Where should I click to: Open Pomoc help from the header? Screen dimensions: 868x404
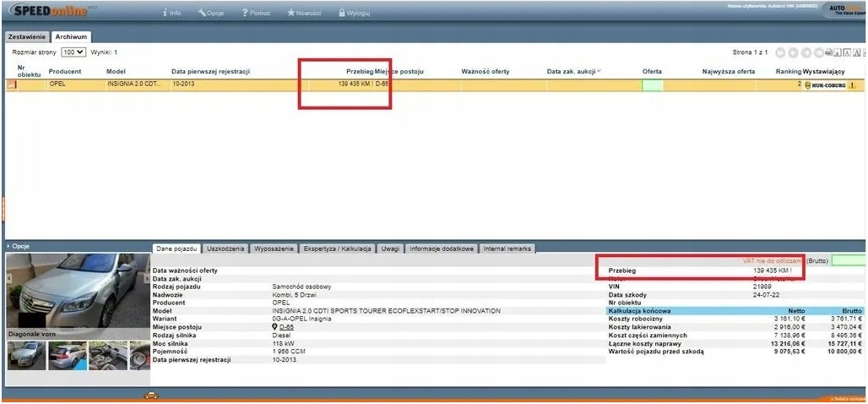tap(256, 14)
